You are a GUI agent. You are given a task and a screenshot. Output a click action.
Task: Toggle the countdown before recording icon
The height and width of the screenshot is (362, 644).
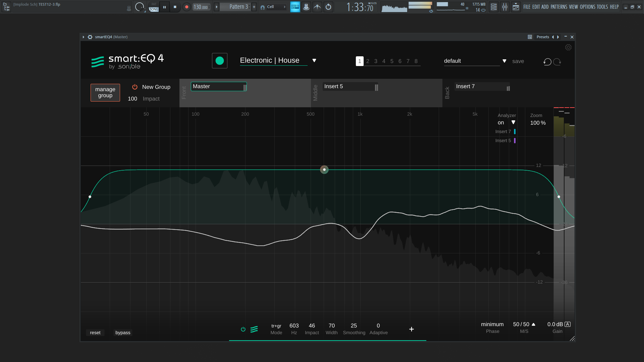(x=328, y=7)
